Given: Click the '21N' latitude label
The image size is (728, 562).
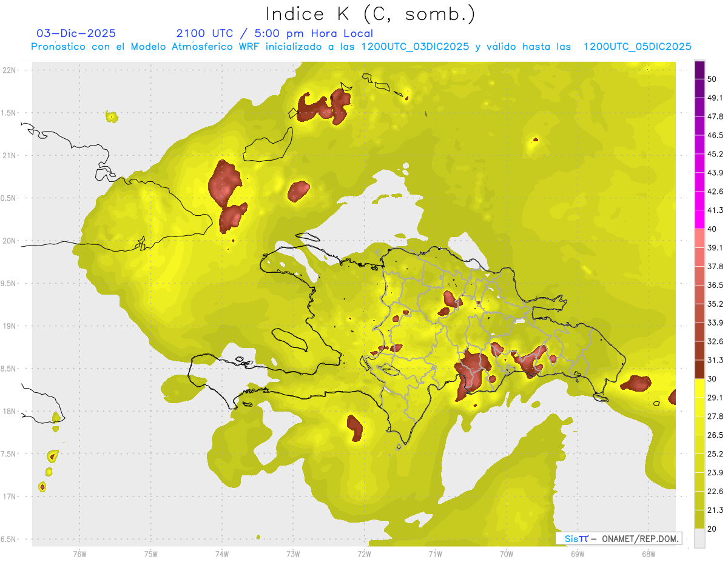Looking at the screenshot, I should tap(9, 155).
